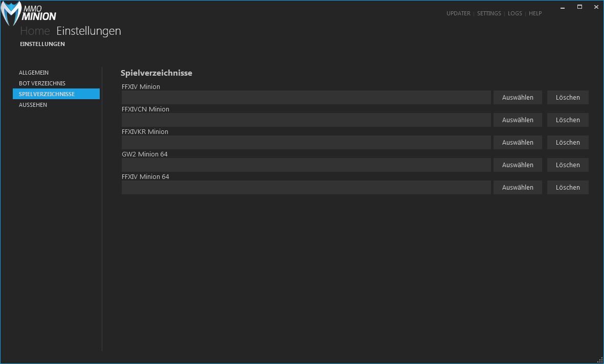
Task: Open the Aussehen settings section
Action: coord(33,105)
